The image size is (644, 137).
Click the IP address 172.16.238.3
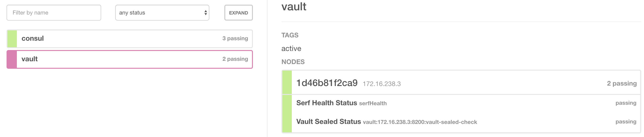[x=382, y=84]
